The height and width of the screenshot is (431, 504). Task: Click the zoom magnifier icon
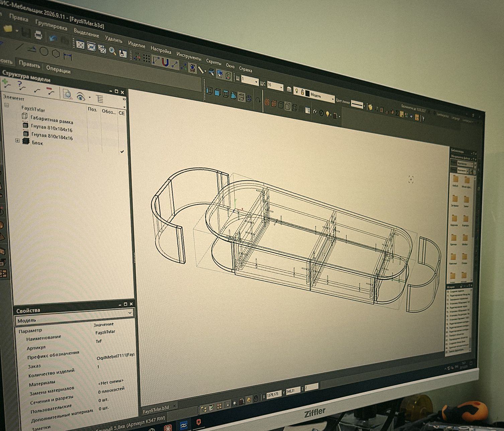(x=112, y=51)
